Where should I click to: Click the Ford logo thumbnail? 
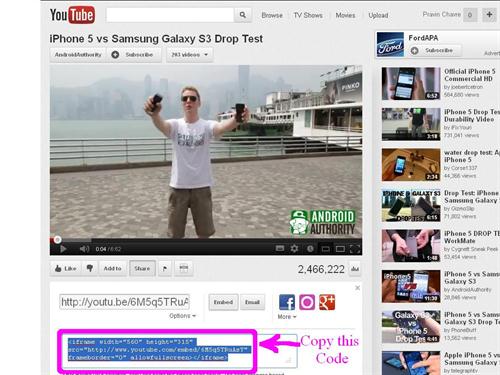pos(390,45)
